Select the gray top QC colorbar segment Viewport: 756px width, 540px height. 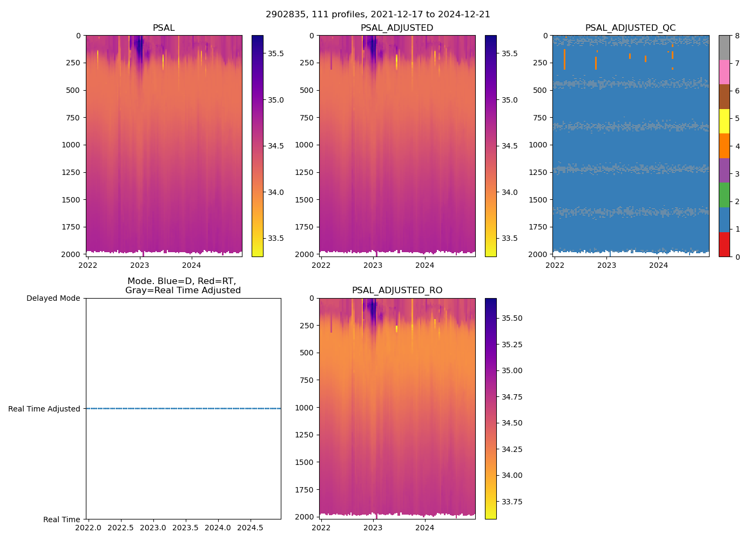(724, 48)
